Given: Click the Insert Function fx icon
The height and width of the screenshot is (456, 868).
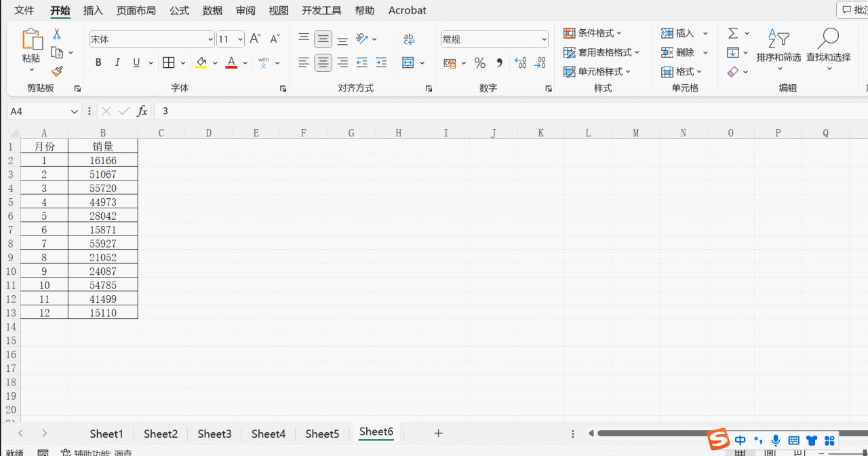Looking at the screenshot, I should click(142, 111).
